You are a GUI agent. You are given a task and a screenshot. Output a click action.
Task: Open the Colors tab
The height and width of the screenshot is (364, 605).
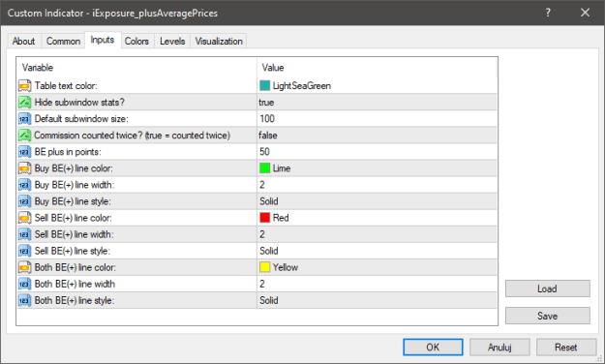[136, 41]
